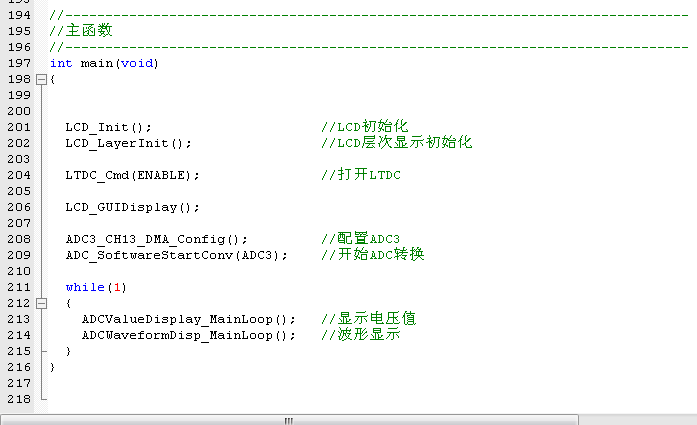This screenshot has width=697, height=425.
Task: Click the horizontal scrollbar thumb
Action: tap(289, 420)
